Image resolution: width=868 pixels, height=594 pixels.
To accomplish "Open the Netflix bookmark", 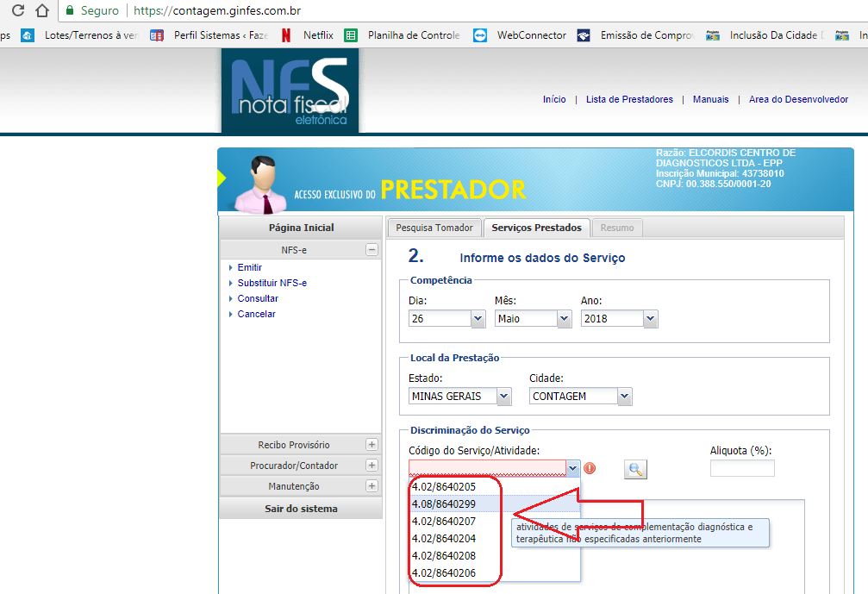I will [x=307, y=35].
